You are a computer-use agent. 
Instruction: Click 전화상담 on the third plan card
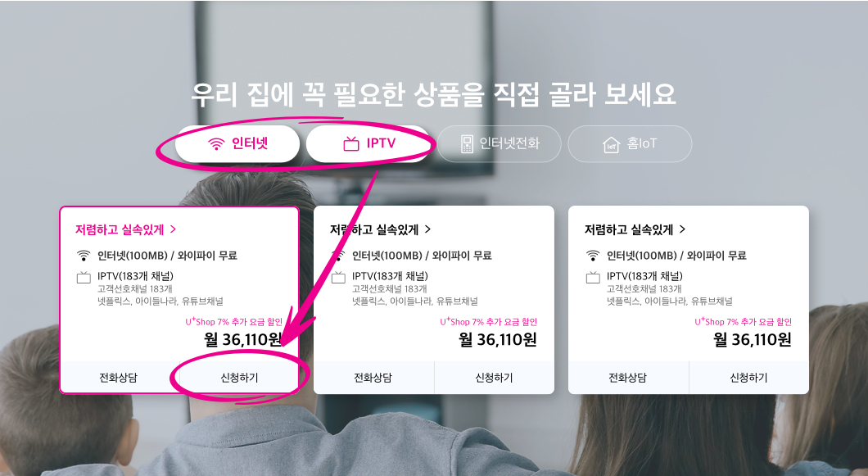click(628, 378)
